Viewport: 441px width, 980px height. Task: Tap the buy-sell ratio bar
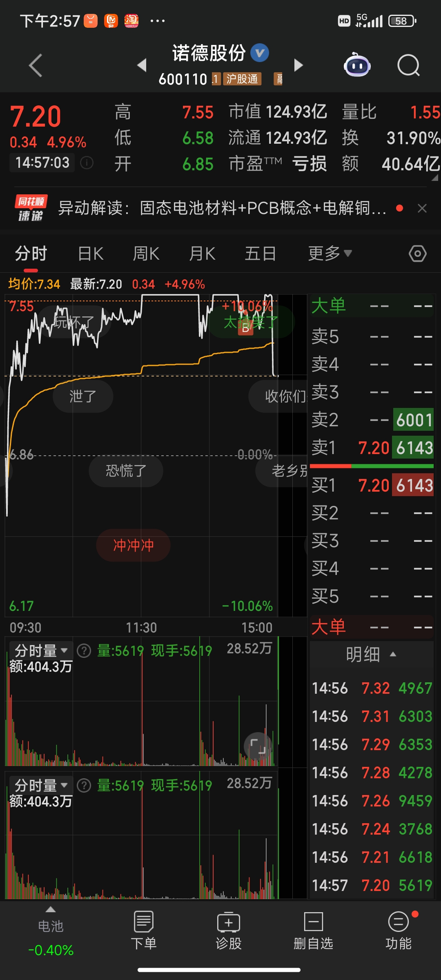(x=372, y=466)
